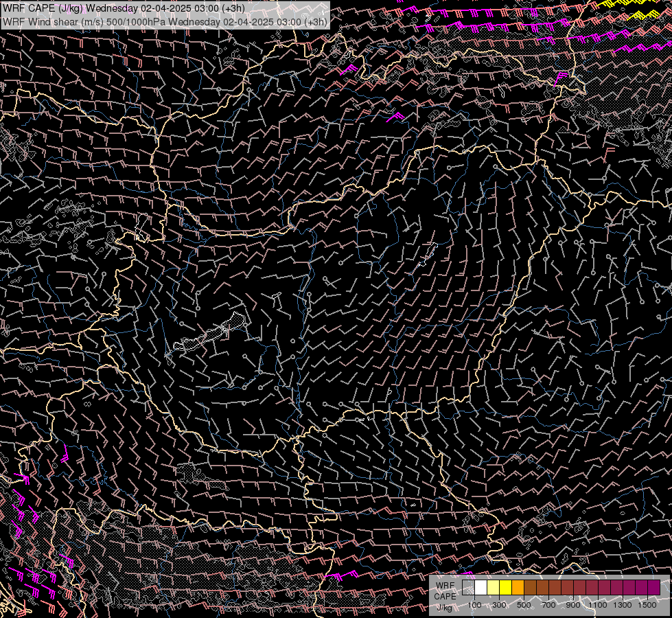Screen dimensions: 672x618
Task: Click the legend value 900
Action: click(x=573, y=605)
